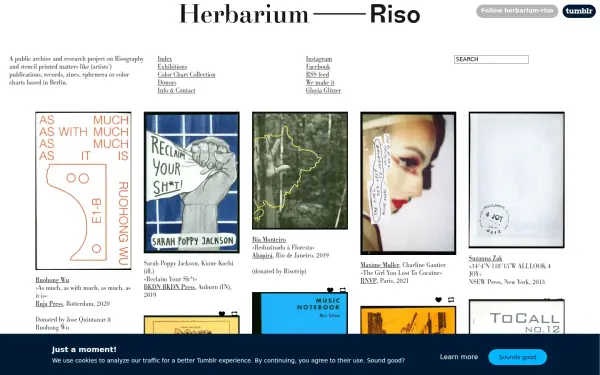Open the Exhibitions page
The image size is (600, 375).
tap(172, 67)
